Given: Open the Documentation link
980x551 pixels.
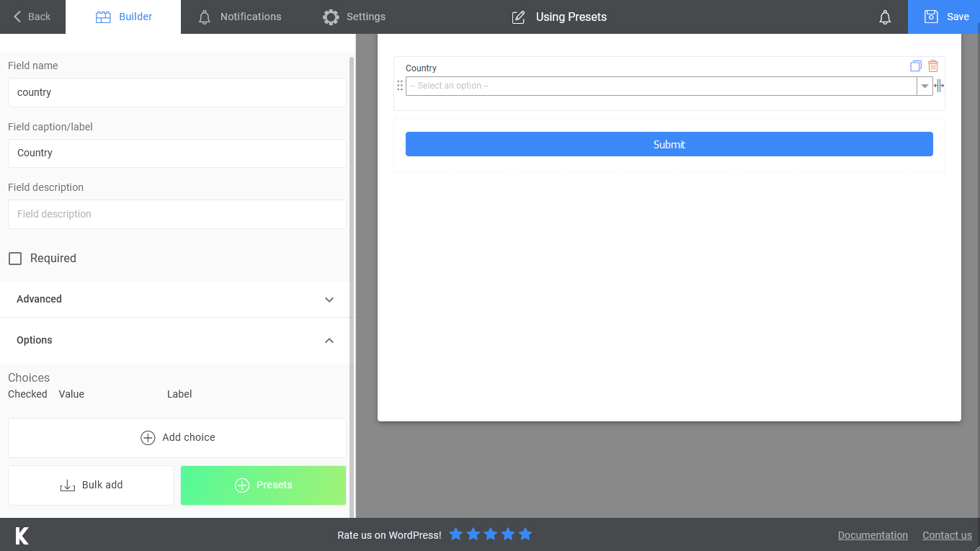Looking at the screenshot, I should tap(873, 535).
